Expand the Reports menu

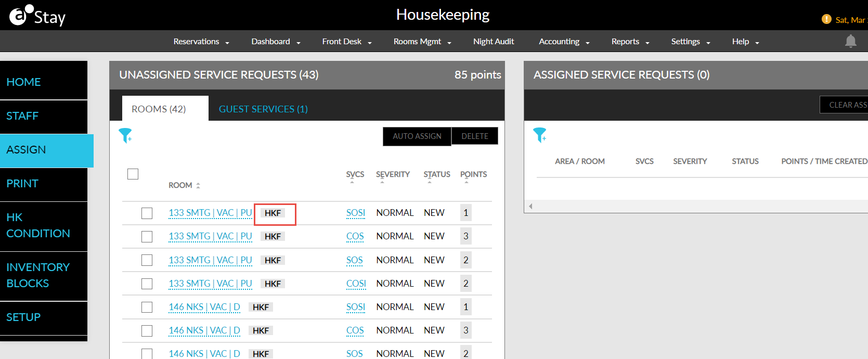(630, 42)
